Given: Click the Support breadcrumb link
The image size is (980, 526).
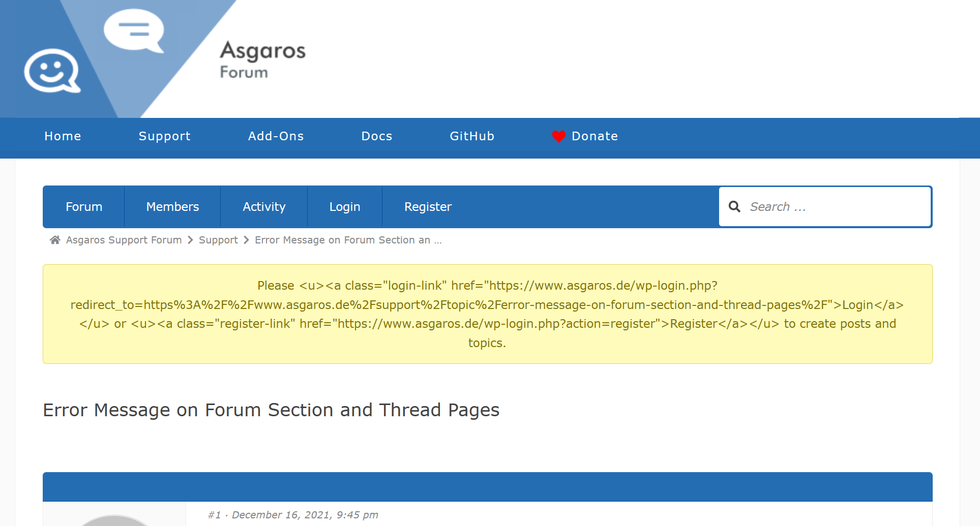Looking at the screenshot, I should coord(218,240).
